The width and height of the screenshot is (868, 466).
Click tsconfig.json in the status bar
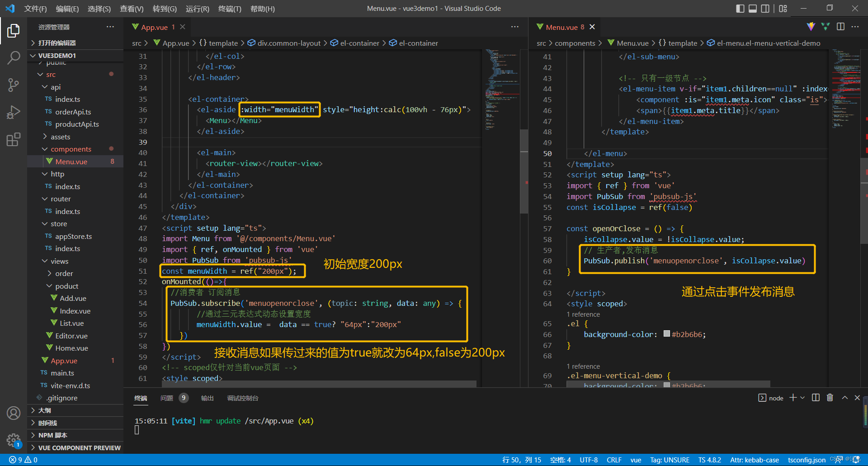[806, 460]
